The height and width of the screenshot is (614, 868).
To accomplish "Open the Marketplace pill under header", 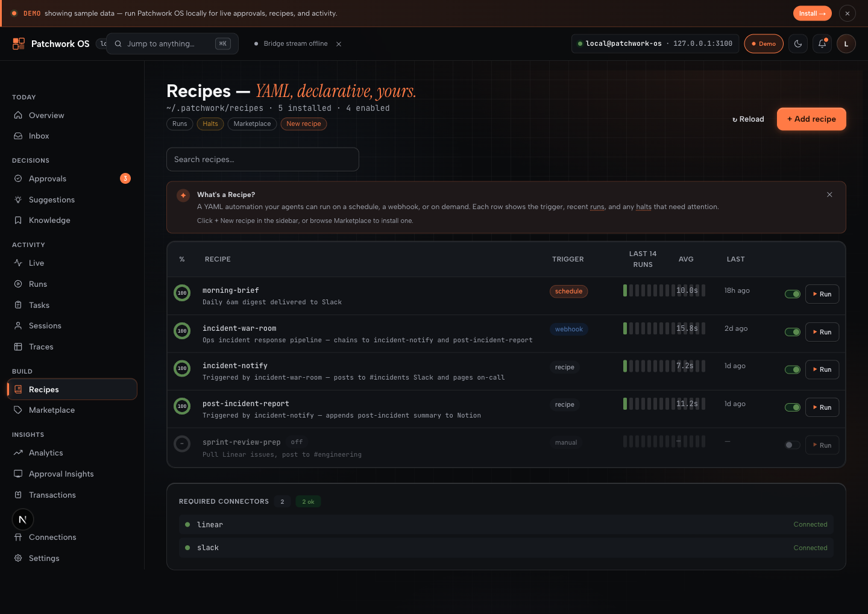I will point(252,124).
